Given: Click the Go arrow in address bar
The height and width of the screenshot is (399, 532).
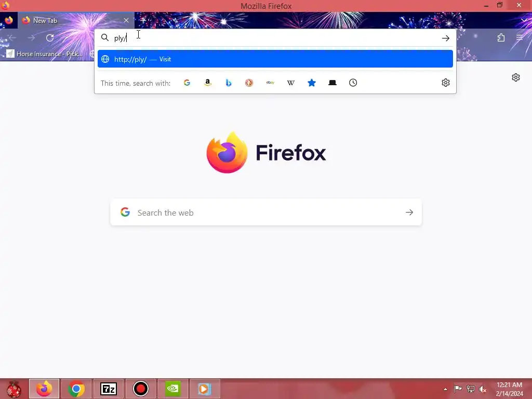Looking at the screenshot, I should click(x=445, y=38).
